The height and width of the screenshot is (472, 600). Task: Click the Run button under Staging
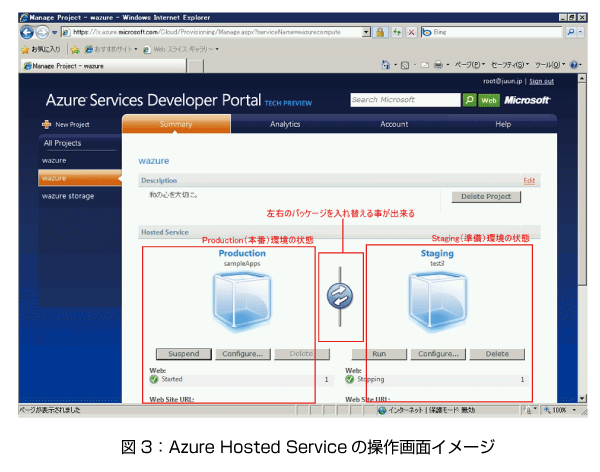click(x=379, y=354)
